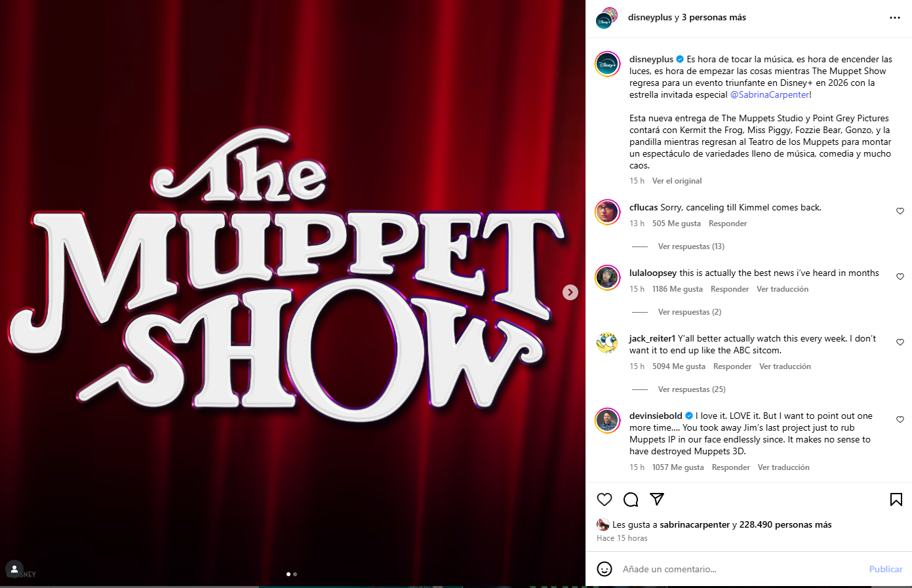
Task: Focus the Añade un comentario field
Action: tap(741, 569)
